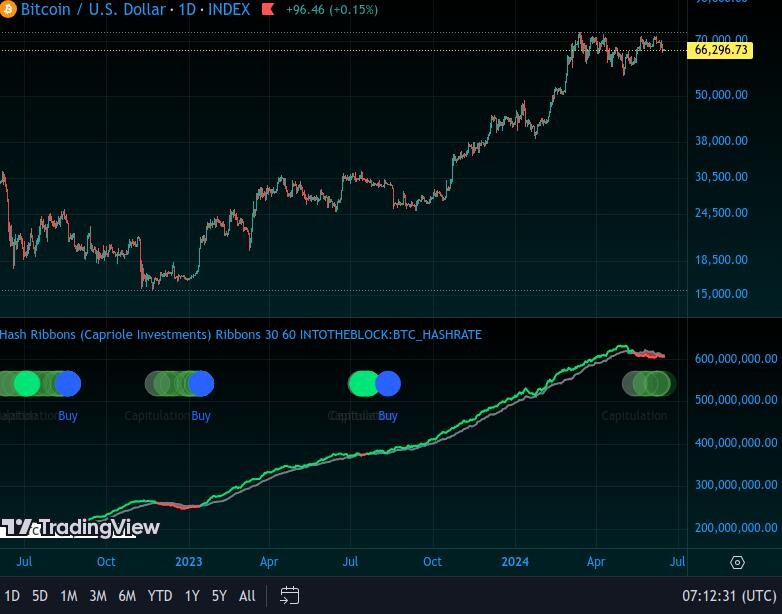
Task: Click the blue Buy marker near 2023
Action: point(201,384)
